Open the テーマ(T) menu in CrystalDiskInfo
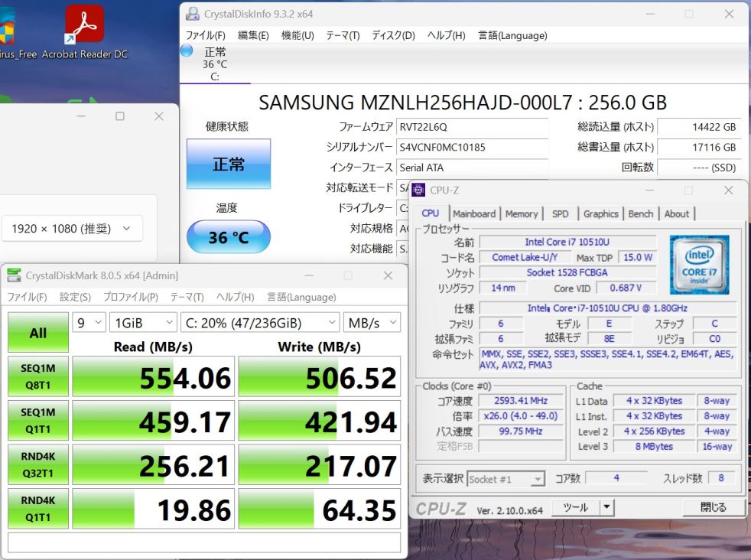 tap(343, 35)
